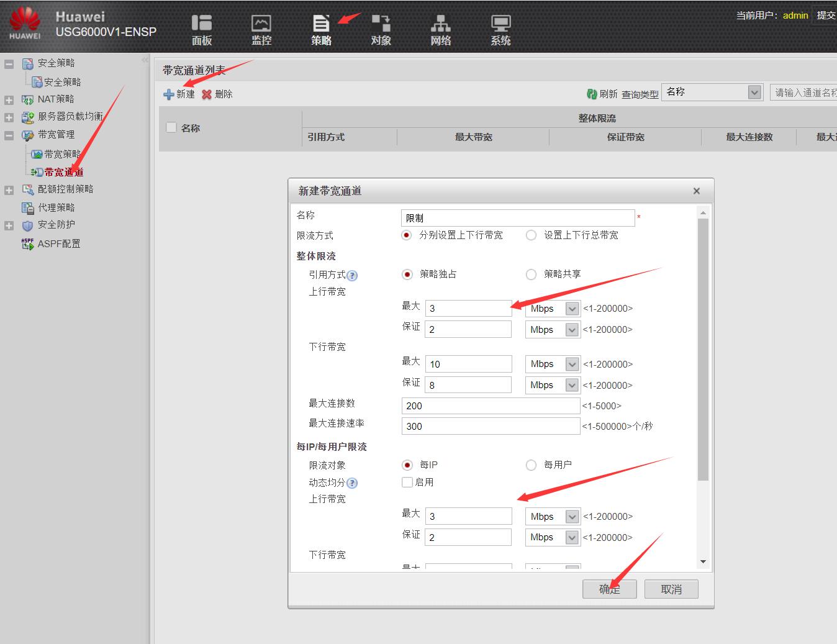The height and width of the screenshot is (644, 837).
Task: Select 带宽策略 in the sidebar
Action: [x=59, y=153]
